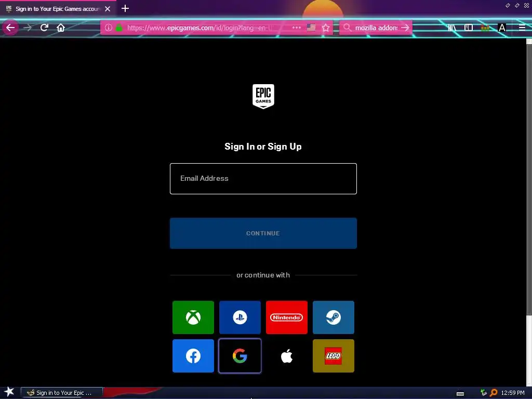Click the green network tray icon
The image size is (532, 399).
point(484,393)
